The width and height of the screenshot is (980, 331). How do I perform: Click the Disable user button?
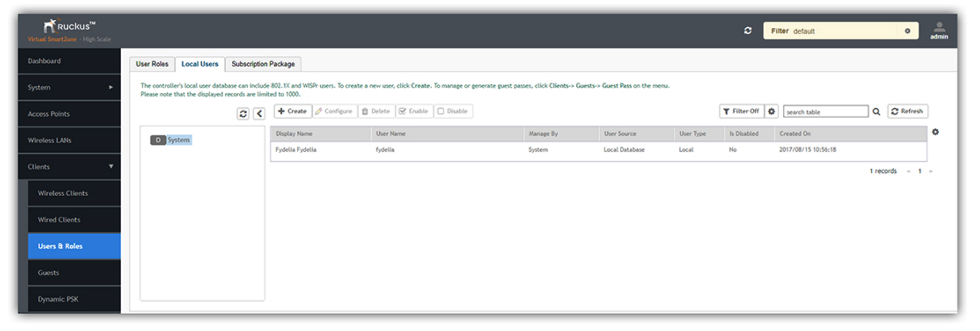point(453,111)
